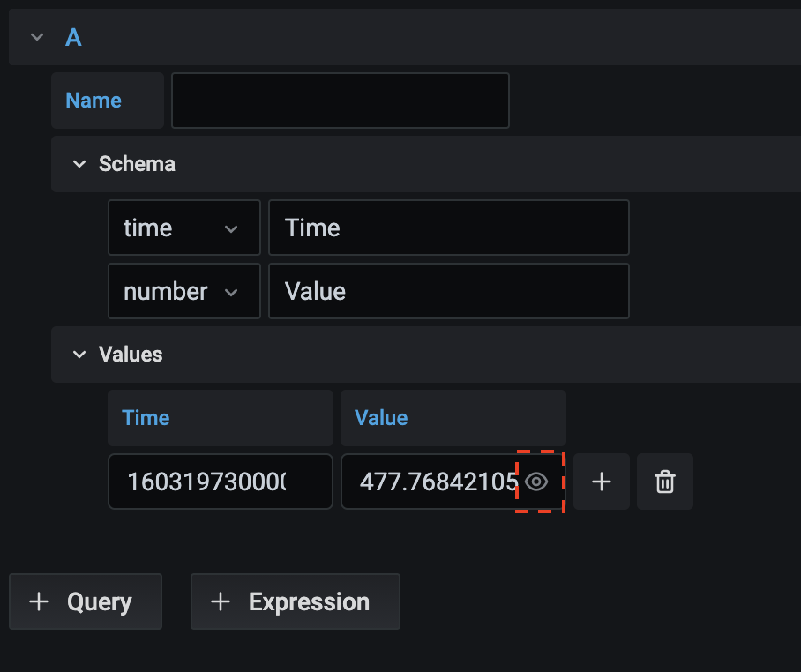Click the plus icon inside the Query button
Image resolution: width=801 pixels, height=672 pixels.
tap(39, 601)
